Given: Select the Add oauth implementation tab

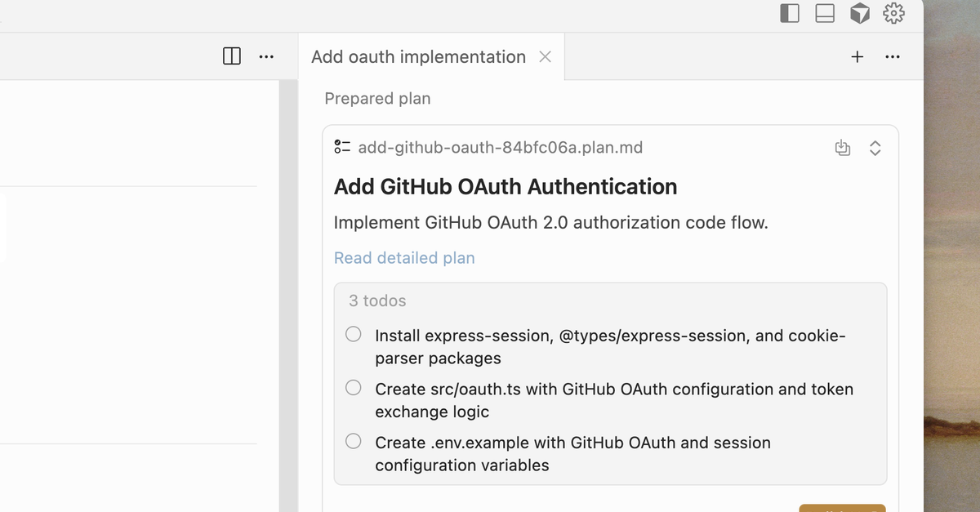Looking at the screenshot, I should pyautogui.click(x=418, y=56).
